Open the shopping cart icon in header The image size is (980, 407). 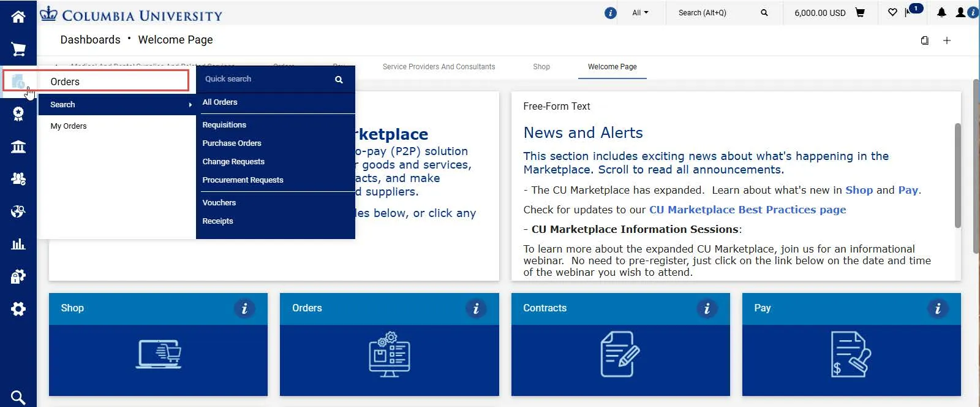pyautogui.click(x=860, y=12)
